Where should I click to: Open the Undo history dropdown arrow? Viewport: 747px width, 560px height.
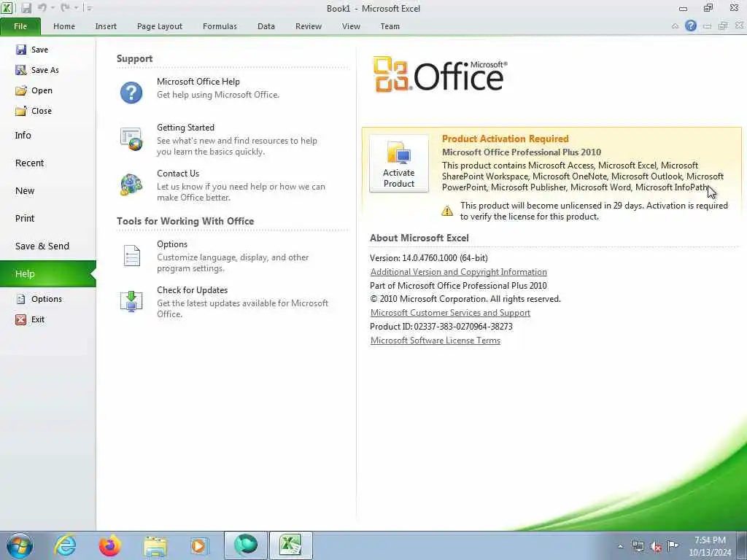[53, 8]
